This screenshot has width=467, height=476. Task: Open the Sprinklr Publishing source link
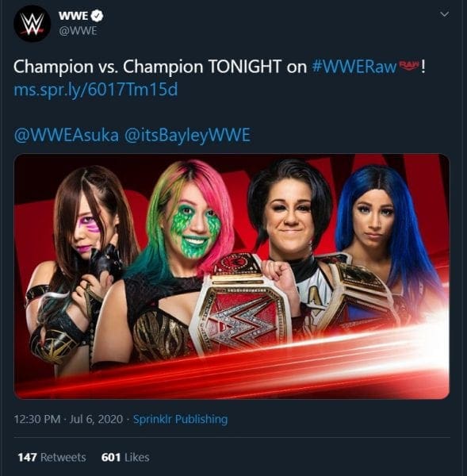180,419
